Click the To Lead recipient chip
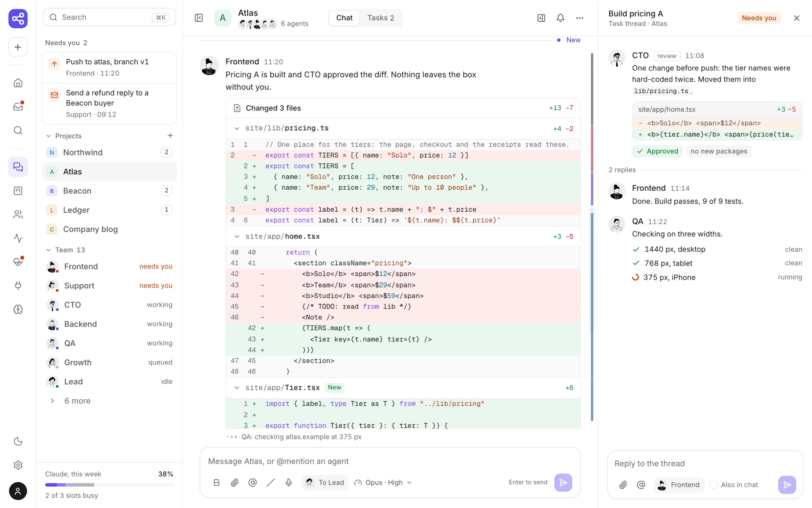Screen dimensions: 812x508 pyautogui.click(x=325, y=483)
